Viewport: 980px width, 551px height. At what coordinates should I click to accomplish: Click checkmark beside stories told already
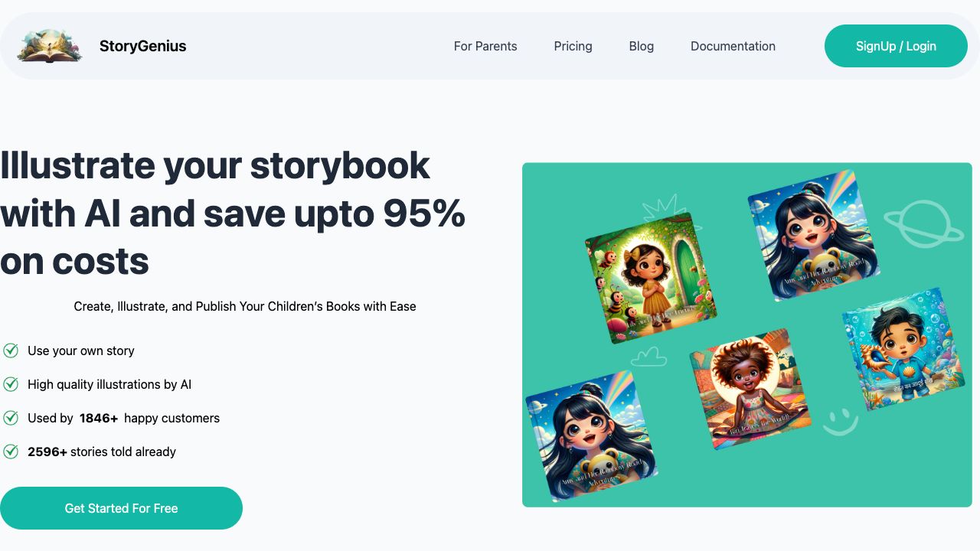pos(11,452)
